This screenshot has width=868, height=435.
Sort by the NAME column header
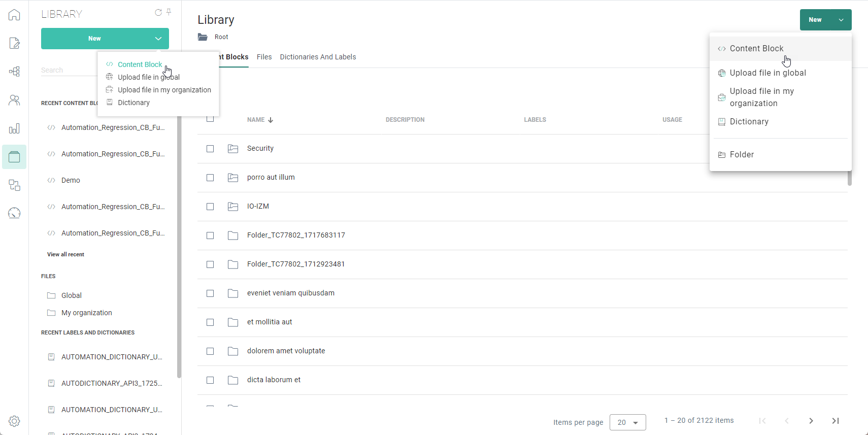coord(256,120)
